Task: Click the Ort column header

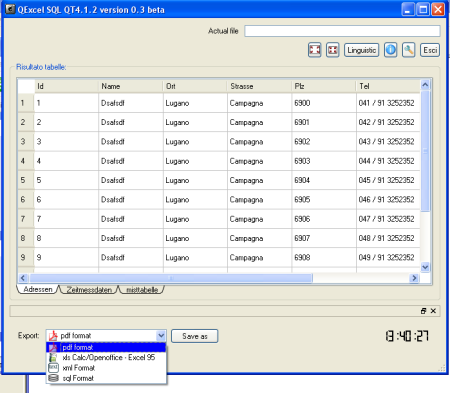Action: (195, 86)
